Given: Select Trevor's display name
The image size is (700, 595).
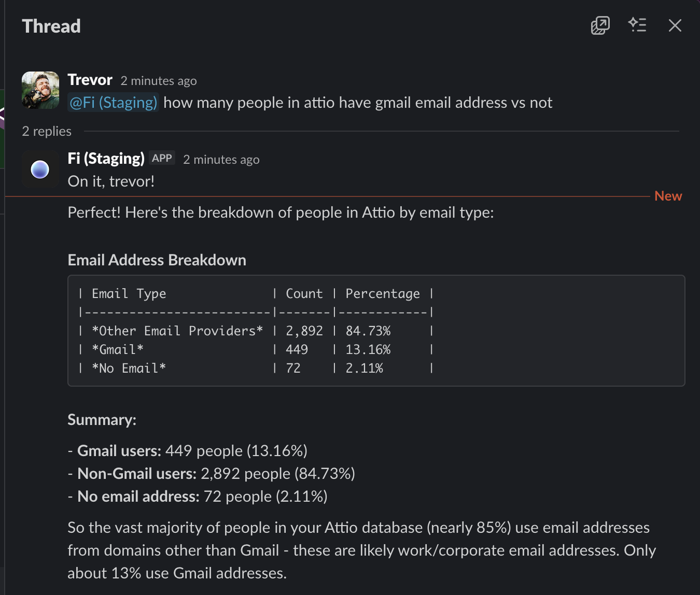Looking at the screenshot, I should [90, 79].
